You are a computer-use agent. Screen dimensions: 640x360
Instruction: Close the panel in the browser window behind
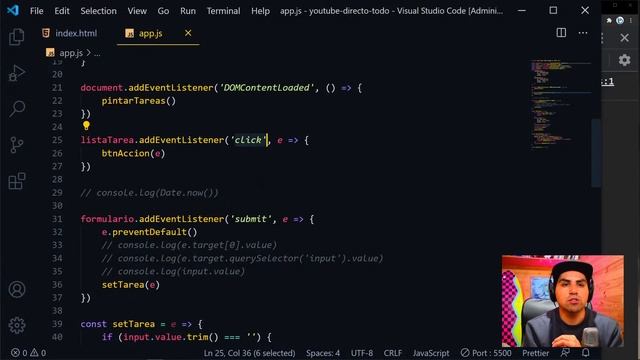[624, 38]
